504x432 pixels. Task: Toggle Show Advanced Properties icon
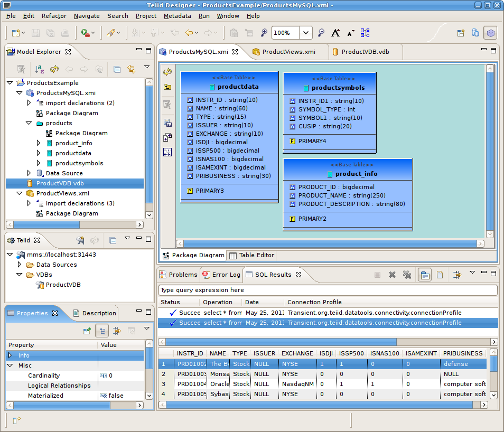(x=117, y=331)
